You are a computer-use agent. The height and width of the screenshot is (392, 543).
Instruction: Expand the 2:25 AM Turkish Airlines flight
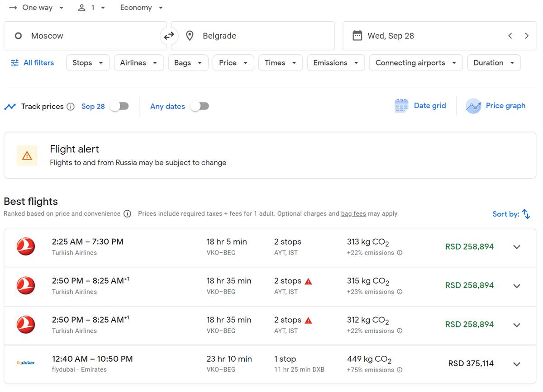point(517,247)
